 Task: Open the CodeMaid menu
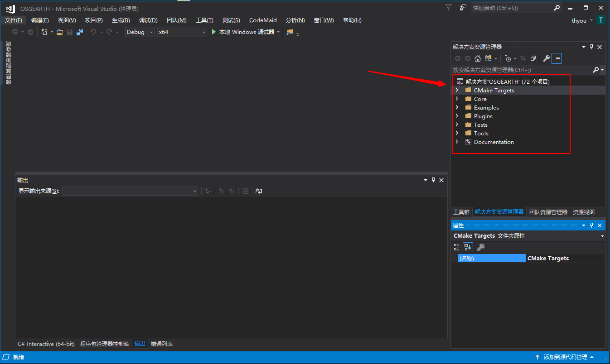[x=263, y=20]
